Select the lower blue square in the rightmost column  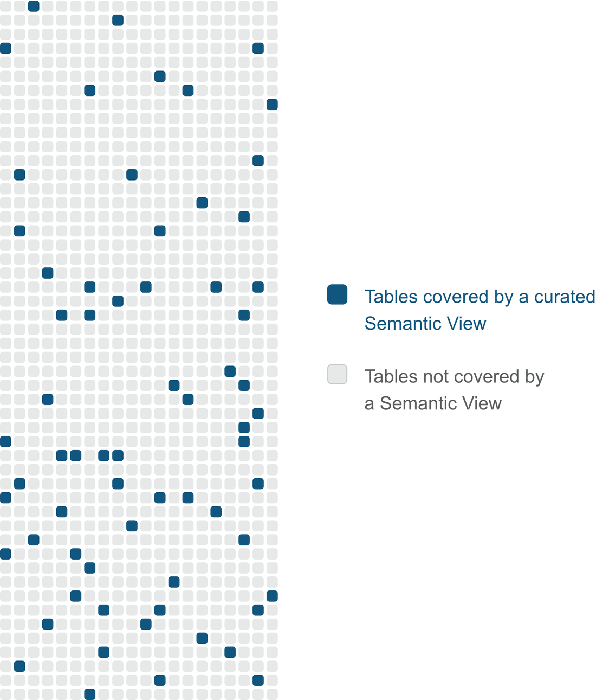(x=272, y=596)
